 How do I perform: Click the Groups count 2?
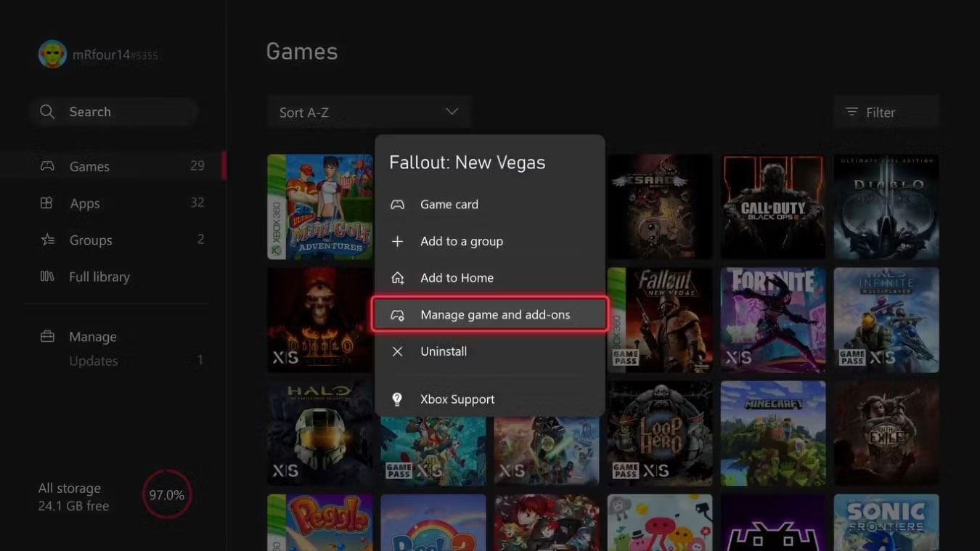200,240
